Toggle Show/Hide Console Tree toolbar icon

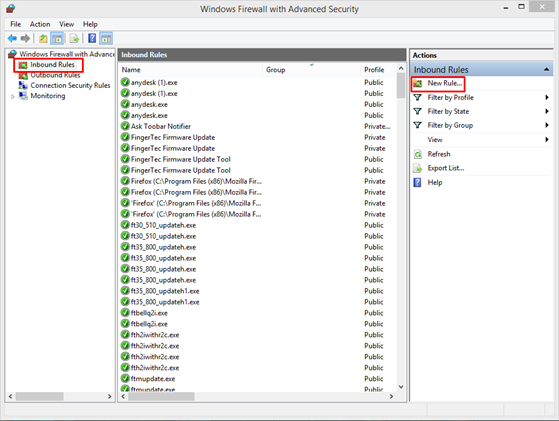pos(57,38)
